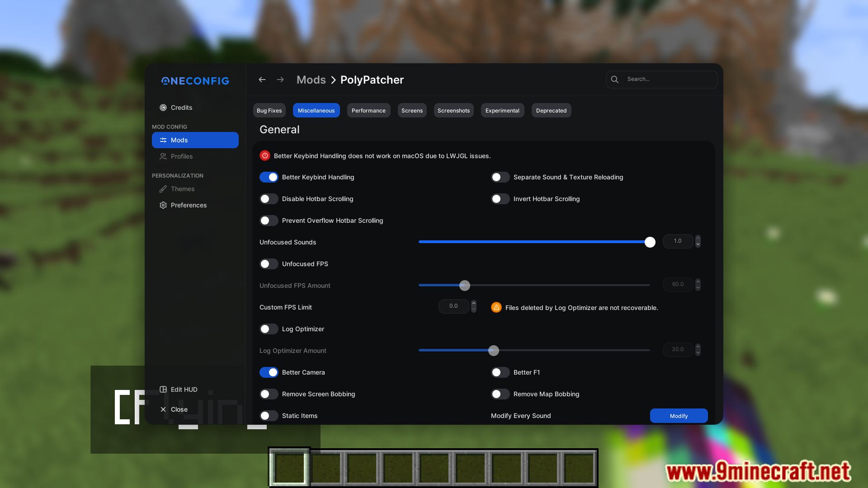The image size is (868, 488).
Task: Enable Separate Sound & Texture Reloading
Action: (500, 177)
